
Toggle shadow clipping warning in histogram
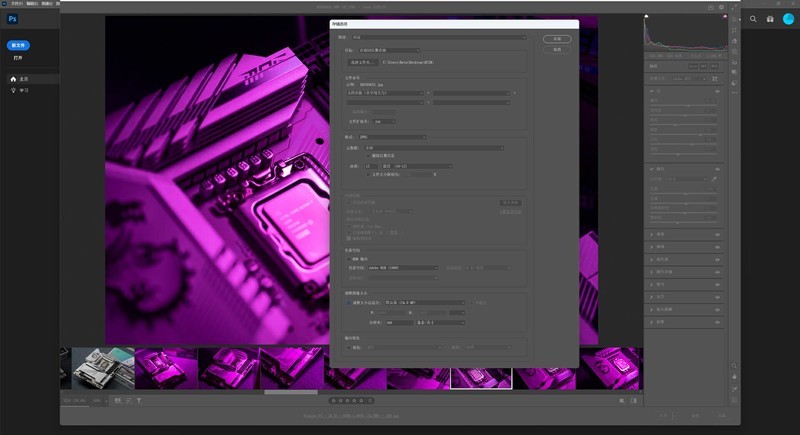[x=646, y=16]
